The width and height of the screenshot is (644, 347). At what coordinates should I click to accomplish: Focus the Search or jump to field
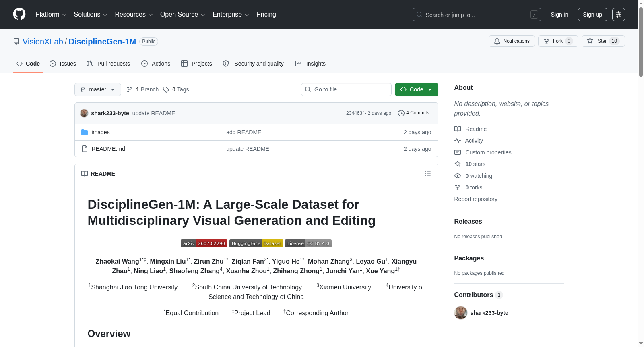pyautogui.click(x=477, y=15)
